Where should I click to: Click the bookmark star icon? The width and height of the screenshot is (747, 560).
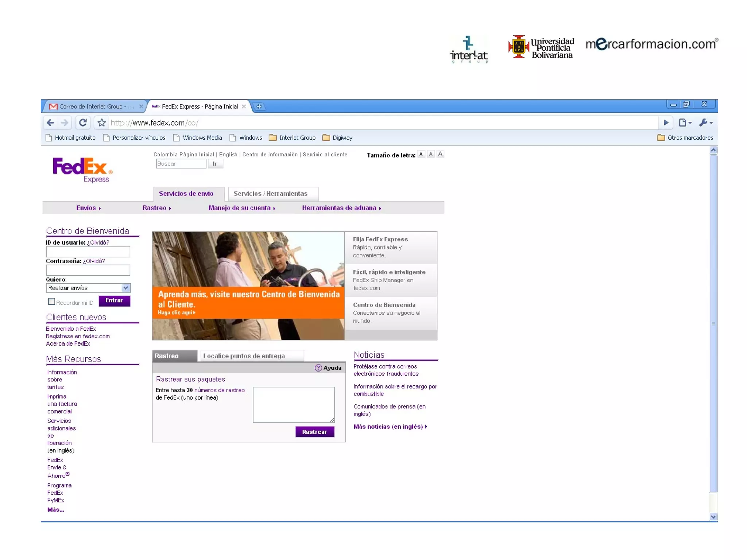(102, 123)
